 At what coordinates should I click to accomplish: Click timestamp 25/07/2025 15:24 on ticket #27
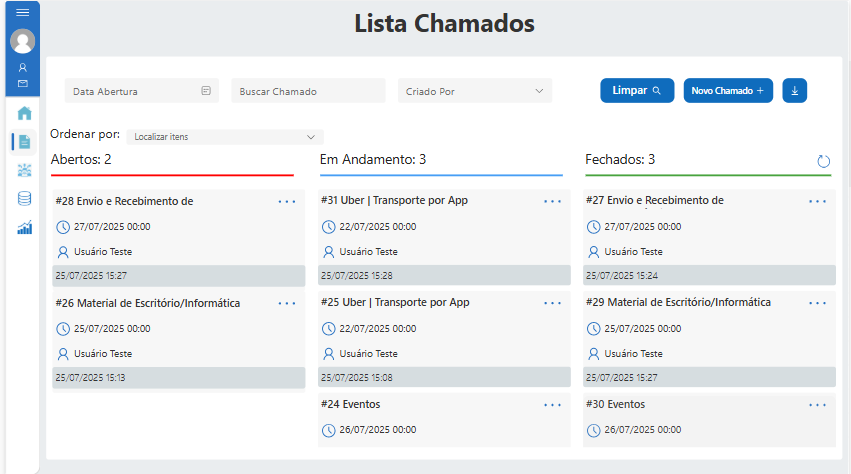621,276
